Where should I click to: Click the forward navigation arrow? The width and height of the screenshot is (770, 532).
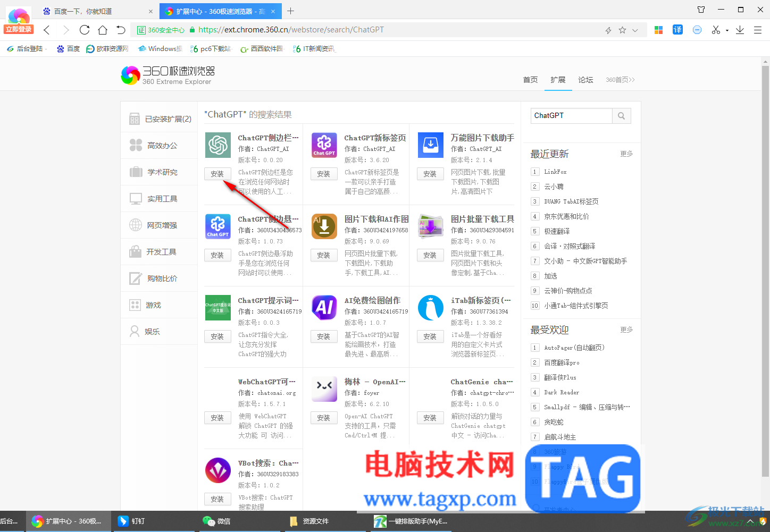pyautogui.click(x=66, y=30)
